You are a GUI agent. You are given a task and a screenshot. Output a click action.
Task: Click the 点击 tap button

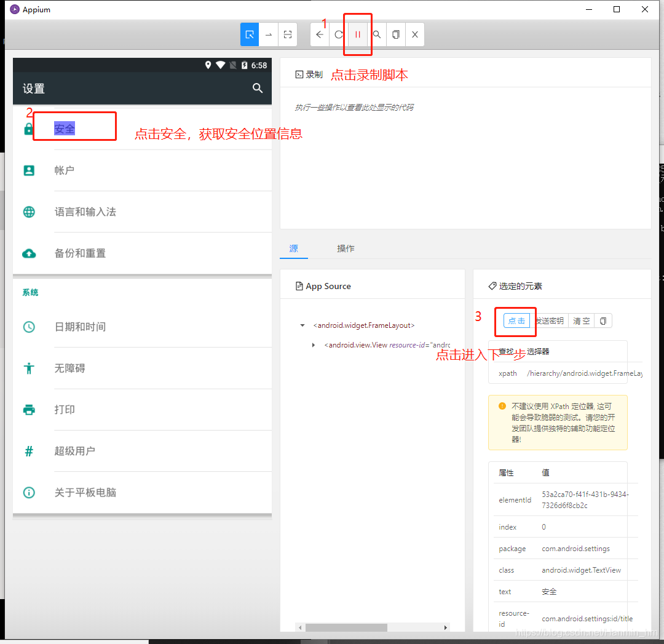point(516,320)
